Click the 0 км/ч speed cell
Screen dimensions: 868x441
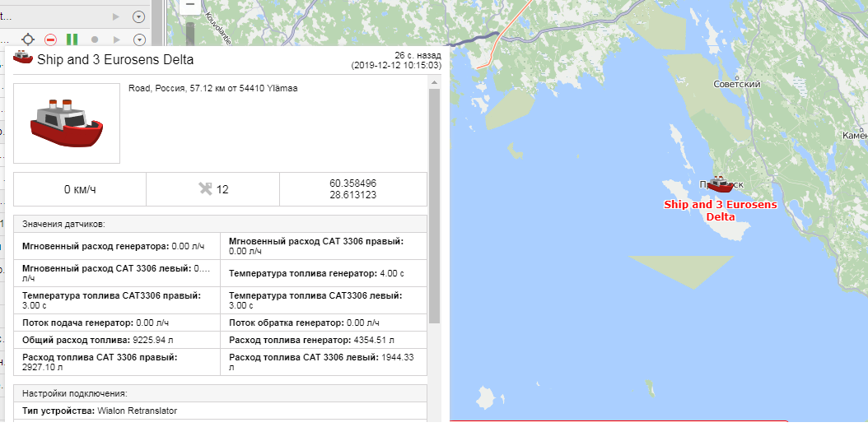pyautogui.click(x=80, y=189)
